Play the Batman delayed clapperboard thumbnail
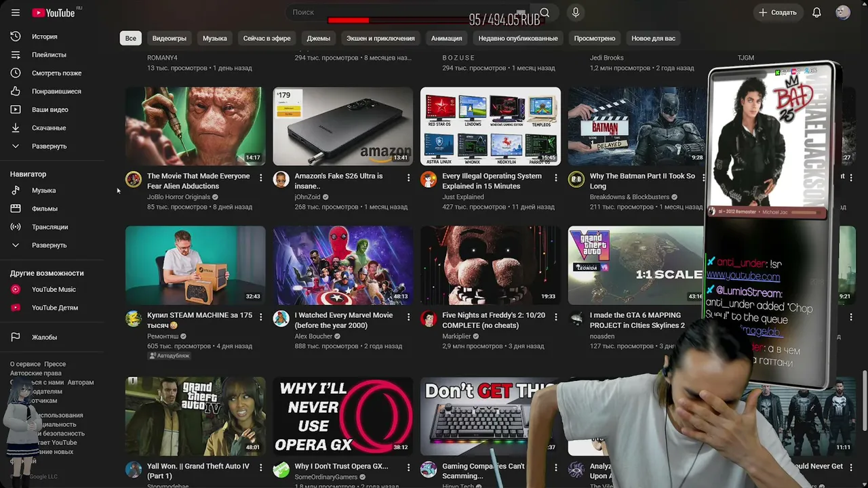The width and height of the screenshot is (868, 488). pyautogui.click(x=637, y=126)
